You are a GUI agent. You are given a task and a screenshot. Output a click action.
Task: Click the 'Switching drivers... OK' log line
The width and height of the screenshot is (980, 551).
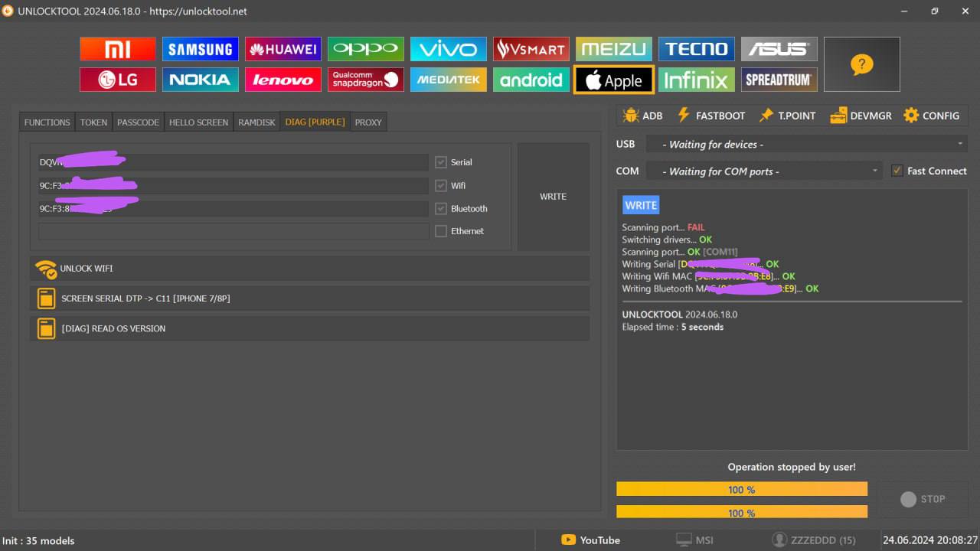tap(667, 240)
